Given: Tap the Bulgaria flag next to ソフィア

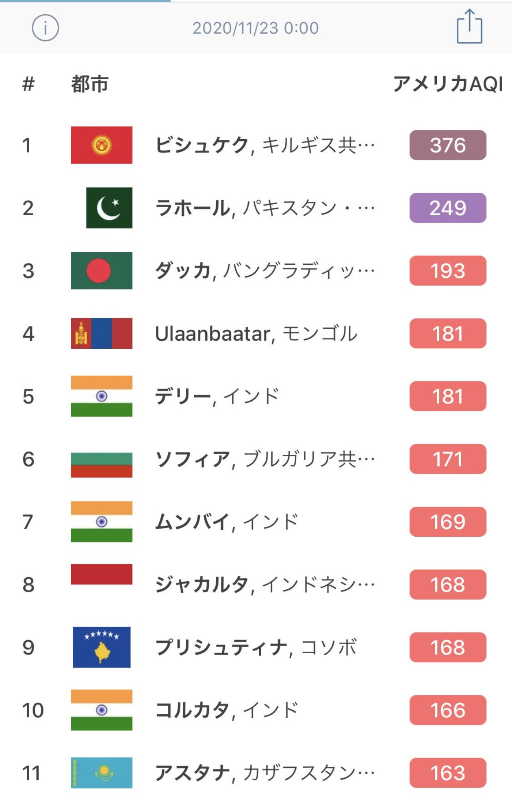Looking at the screenshot, I should click(x=102, y=465).
